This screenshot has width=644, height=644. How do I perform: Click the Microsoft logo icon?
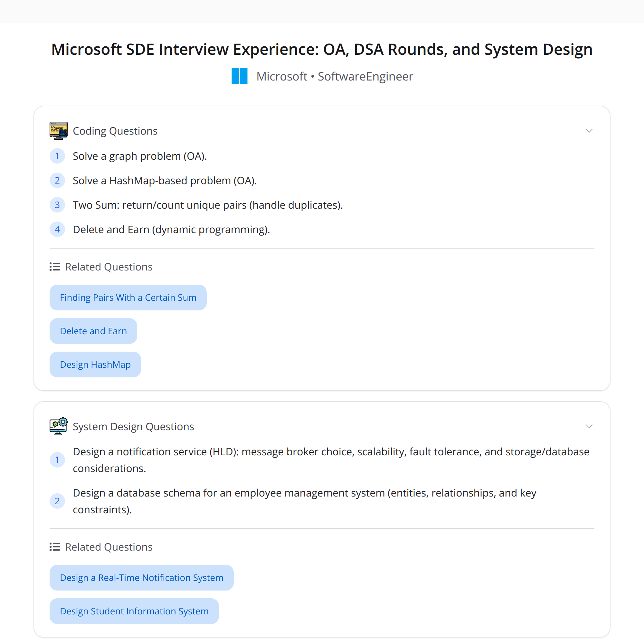[239, 76]
